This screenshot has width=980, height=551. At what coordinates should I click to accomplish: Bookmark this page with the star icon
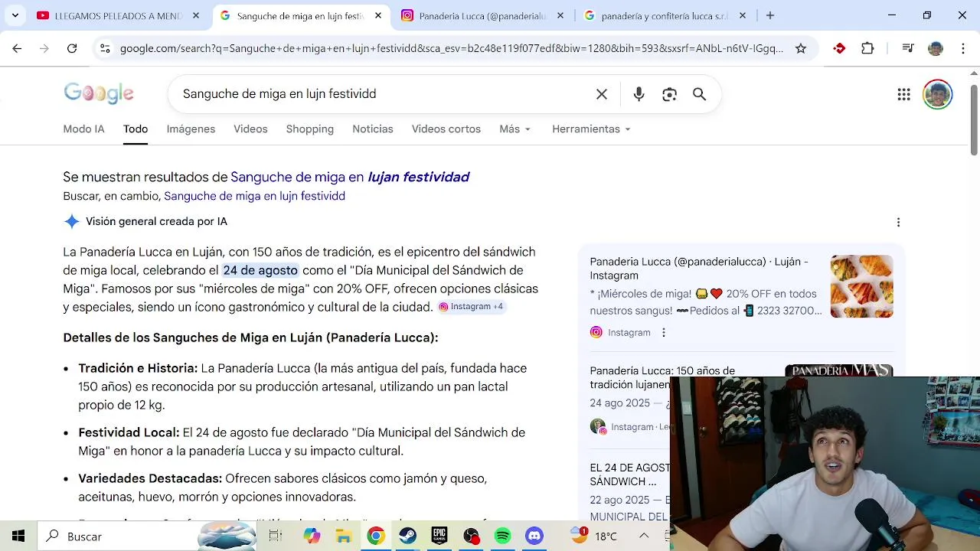pos(801,48)
